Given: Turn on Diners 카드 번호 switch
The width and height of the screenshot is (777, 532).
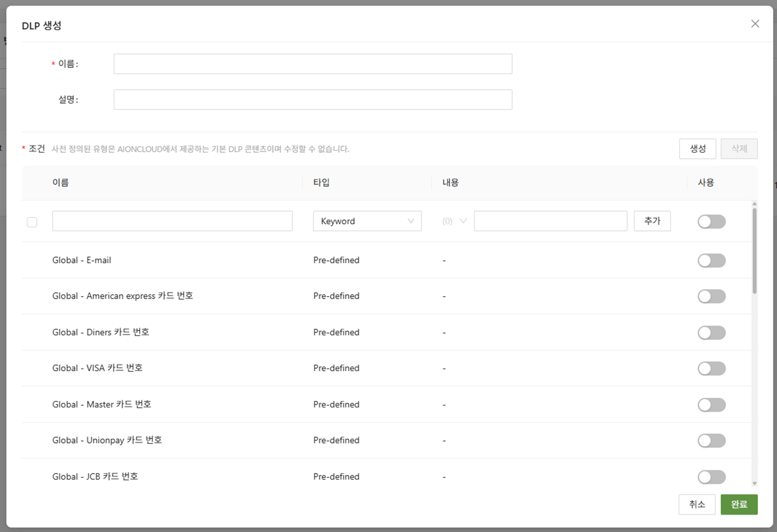Looking at the screenshot, I should [x=711, y=332].
